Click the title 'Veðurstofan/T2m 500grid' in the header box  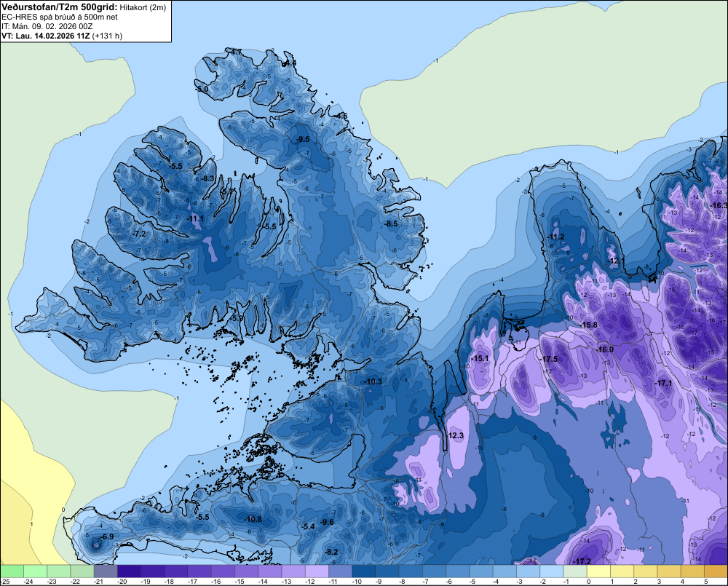coord(60,7)
